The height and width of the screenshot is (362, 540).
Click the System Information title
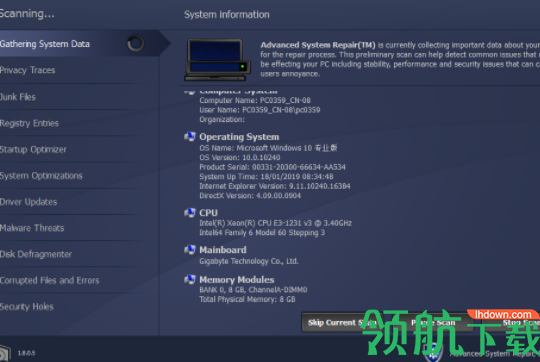[x=227, y=15]
